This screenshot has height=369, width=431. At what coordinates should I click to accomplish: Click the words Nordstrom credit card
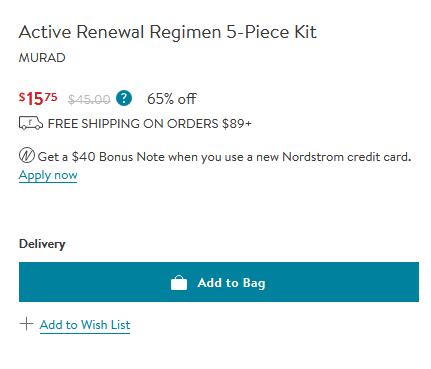347,157
